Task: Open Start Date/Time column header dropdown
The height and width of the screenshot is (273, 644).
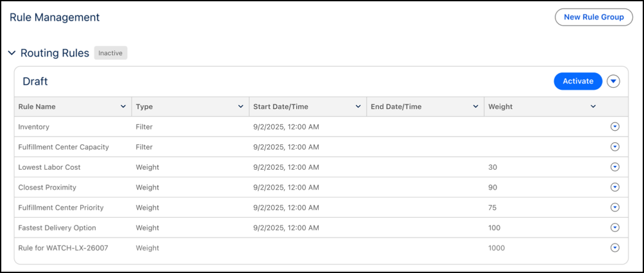Action: click(x=358, y=107)
